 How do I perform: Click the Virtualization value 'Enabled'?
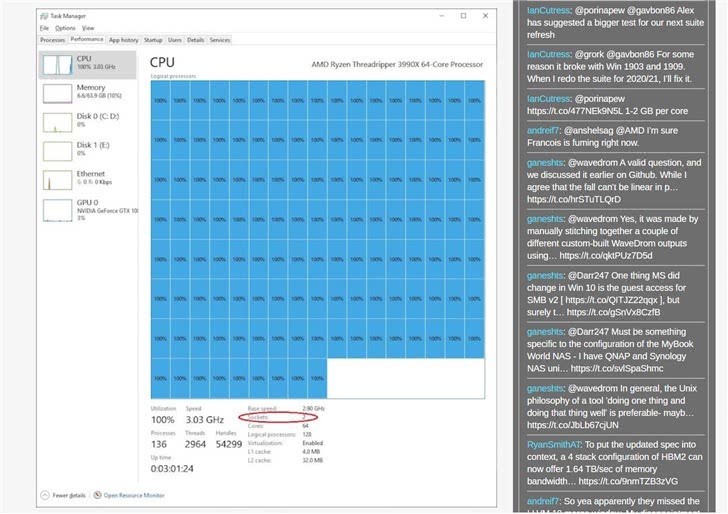point(312,443)
